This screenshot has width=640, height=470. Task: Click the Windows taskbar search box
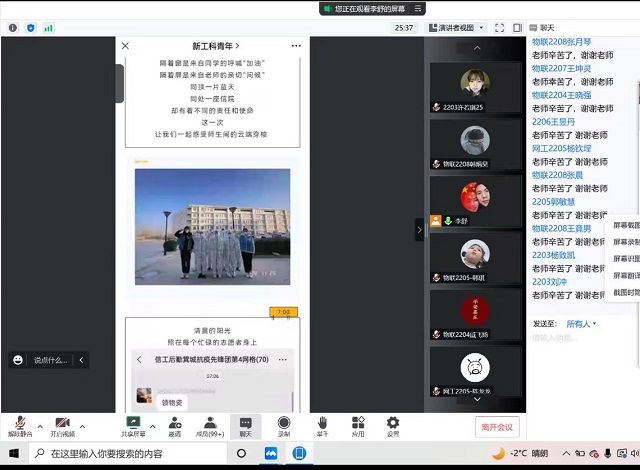point(128,453)
